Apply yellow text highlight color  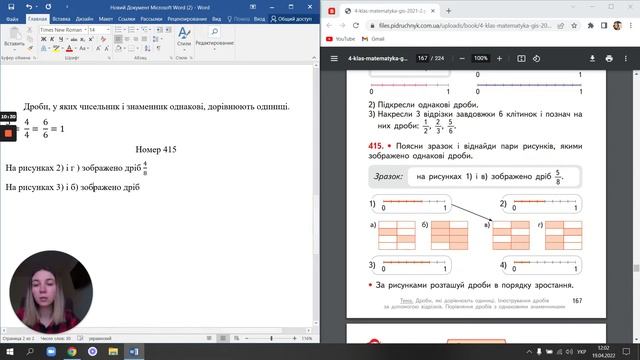(56, 49)
